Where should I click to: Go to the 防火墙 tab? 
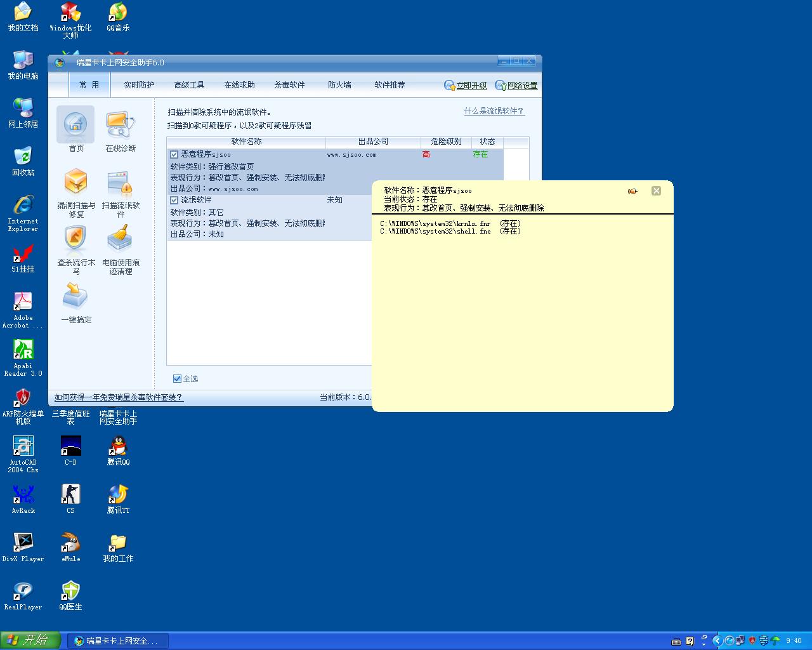pyautogui.click(x=339, y=85)
